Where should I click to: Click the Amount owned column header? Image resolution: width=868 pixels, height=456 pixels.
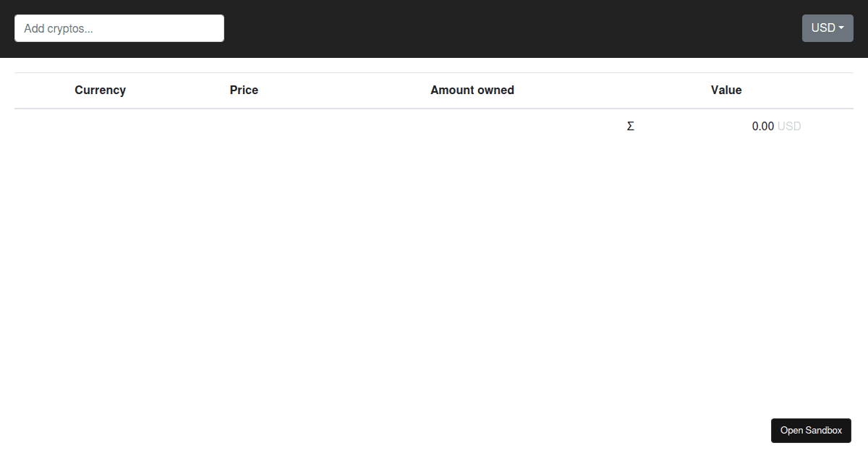coord(472,90)
